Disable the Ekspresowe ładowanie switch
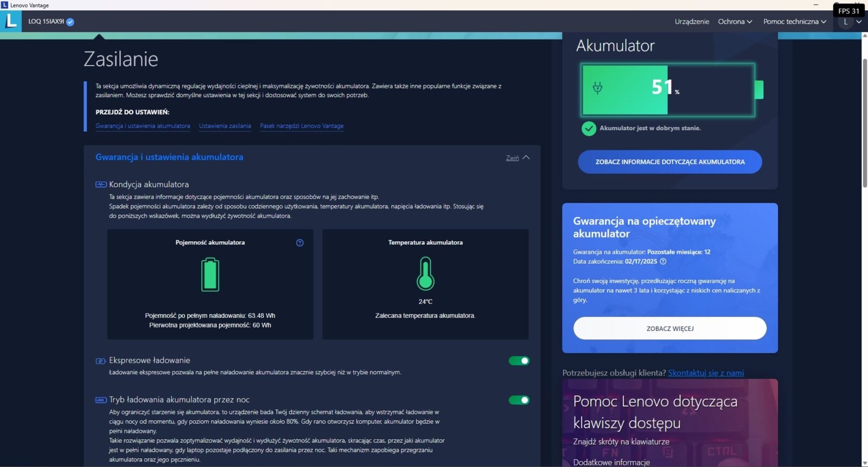This screenshot has width=868, height=467. pos(519,361)
